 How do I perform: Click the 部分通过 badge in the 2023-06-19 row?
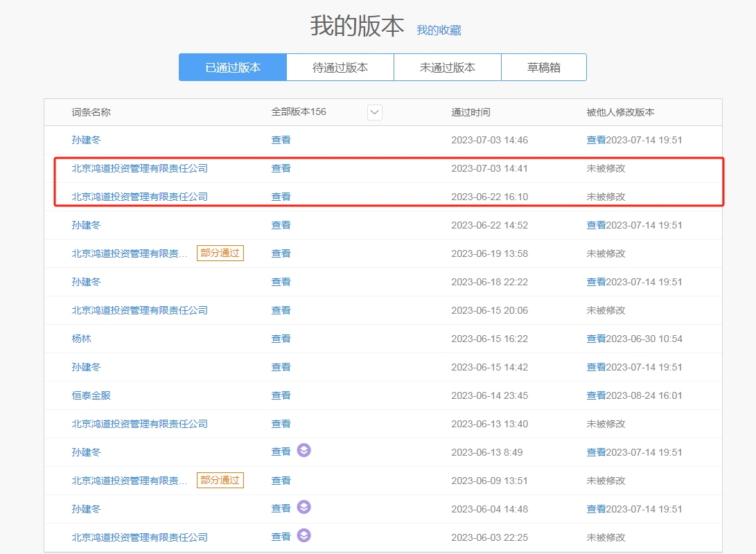220,253
